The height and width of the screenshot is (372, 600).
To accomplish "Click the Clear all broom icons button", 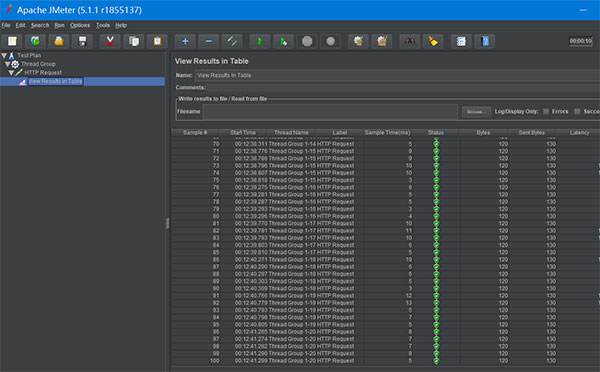I will tap(382, 41).
